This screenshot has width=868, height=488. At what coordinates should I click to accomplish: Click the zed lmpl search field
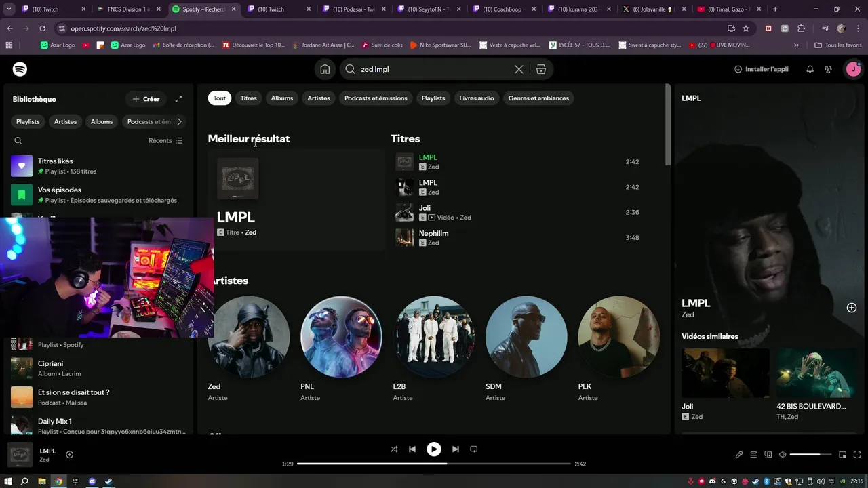[434, 69]
